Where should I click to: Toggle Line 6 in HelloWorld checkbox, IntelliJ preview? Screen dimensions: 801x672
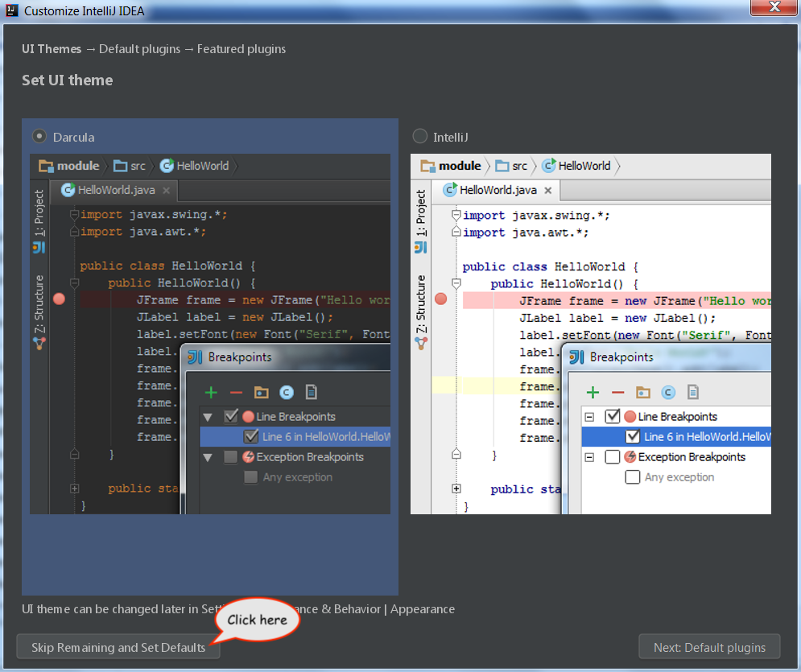point(633,436)
